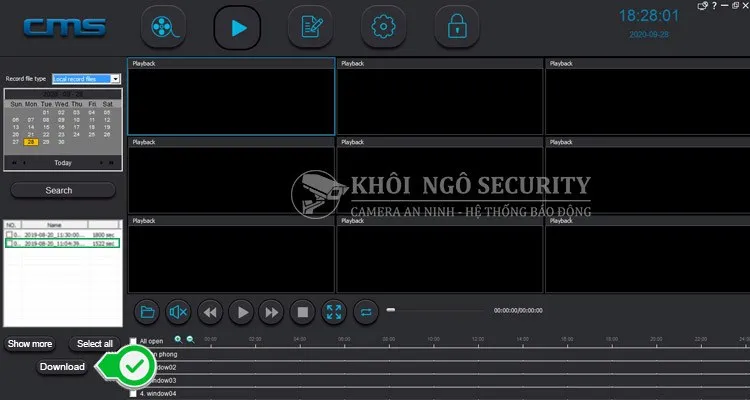
Task: Open help with the question mark icon
Action: 715,6
